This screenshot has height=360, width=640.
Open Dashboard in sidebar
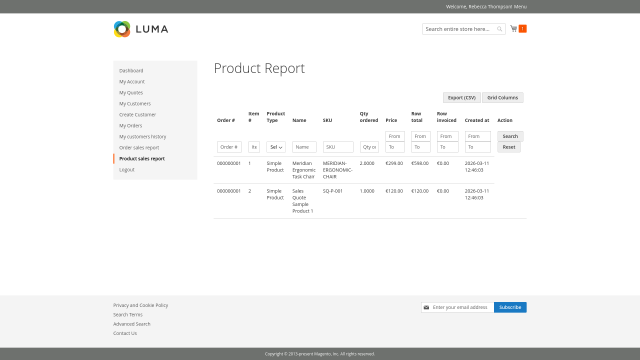pos(131,71)
